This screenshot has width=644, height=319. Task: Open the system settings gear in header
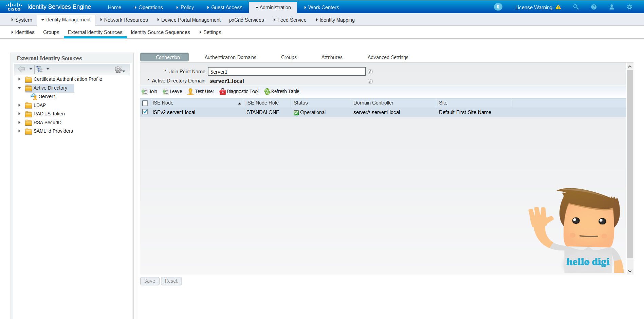point(629,7)
